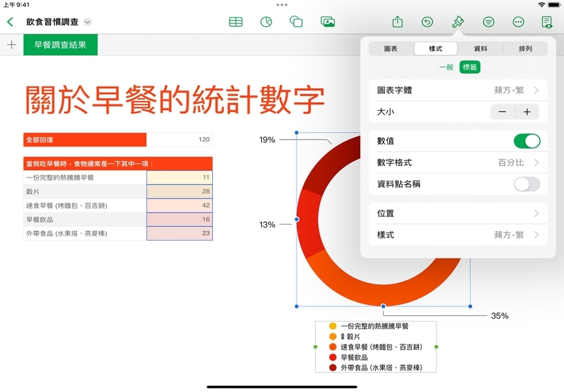
Task: Expand the 位置 setting row
Action: (x=458, y=214)
